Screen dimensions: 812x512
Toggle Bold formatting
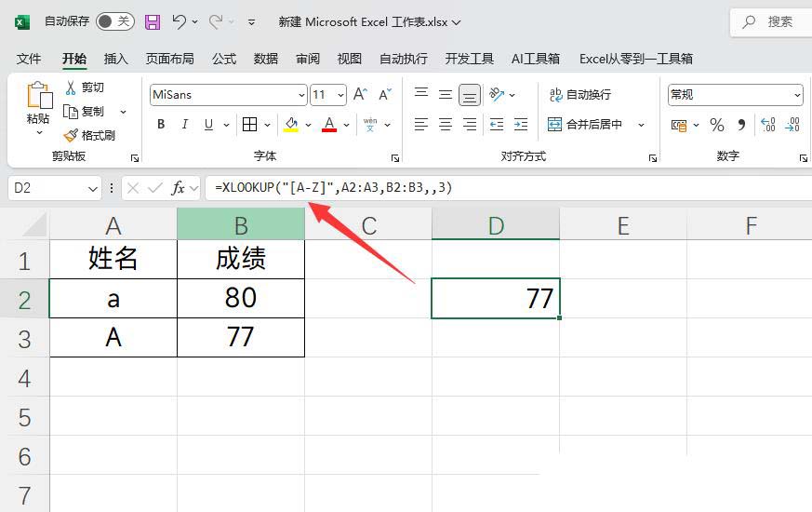point(161,125)
